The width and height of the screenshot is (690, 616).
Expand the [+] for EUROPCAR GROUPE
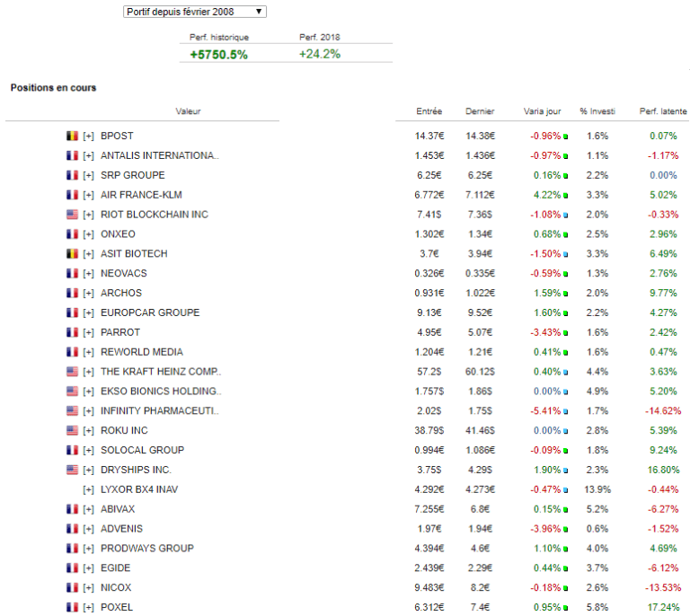click(x=88, y=313)
